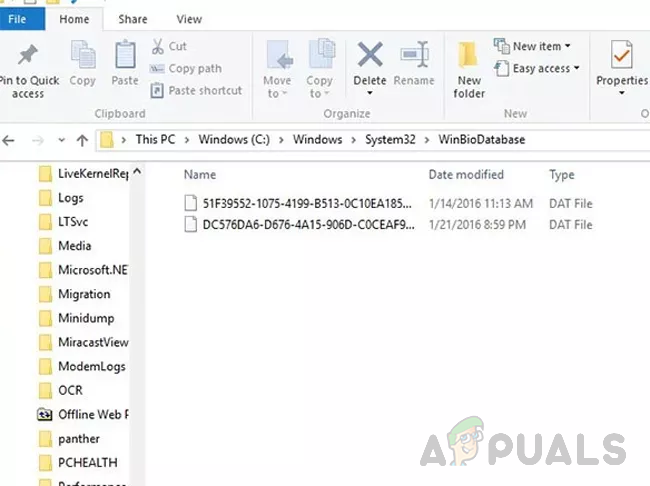Navigate back with the left arrow
The width and height of the screenshot is (650, 486).
[9, 141]
